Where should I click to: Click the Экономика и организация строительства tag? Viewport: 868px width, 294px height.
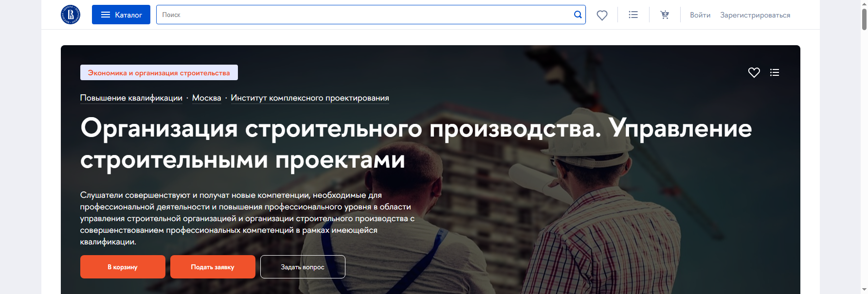click(159, 72)
